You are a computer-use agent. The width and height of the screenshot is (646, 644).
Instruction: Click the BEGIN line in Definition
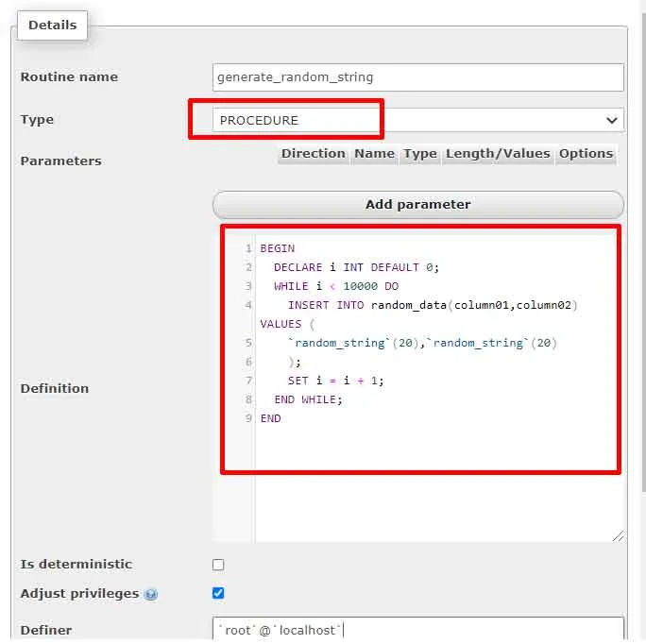278,248
